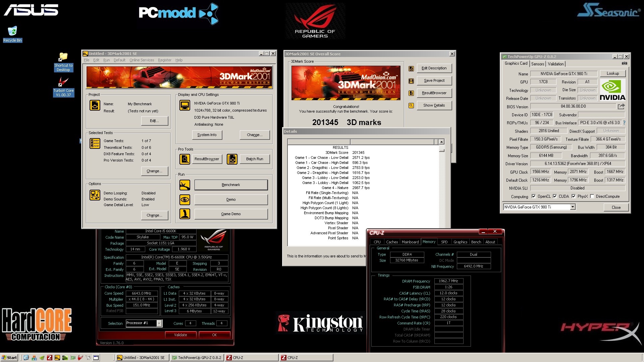This screenshot has height=362, width=644.
Task: Click the Validate button in CPU-Z
Action: click(180, 335)
